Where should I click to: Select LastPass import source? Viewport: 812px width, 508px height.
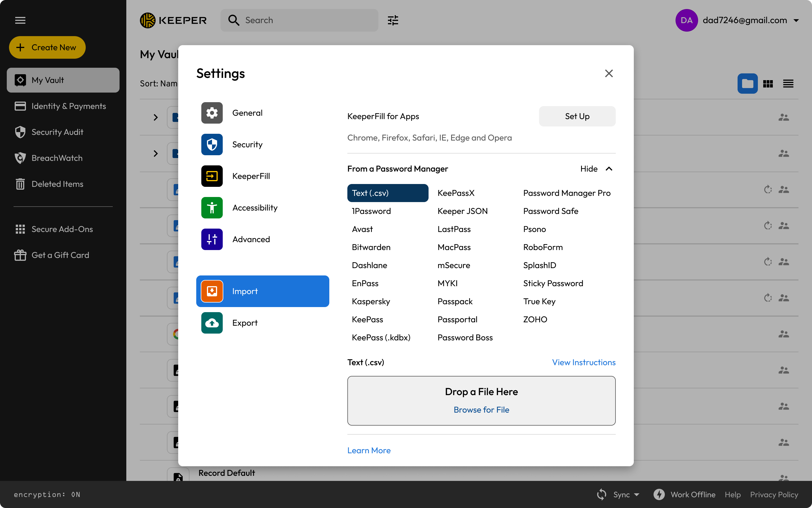pyautogui.click(x=454, y=229)
